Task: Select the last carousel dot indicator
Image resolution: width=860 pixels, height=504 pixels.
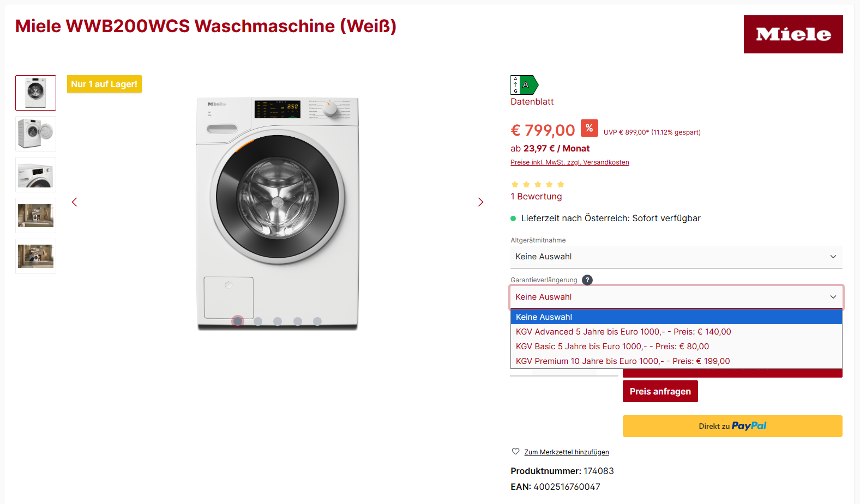Action: pyautogui.click(x=317, y=321)
